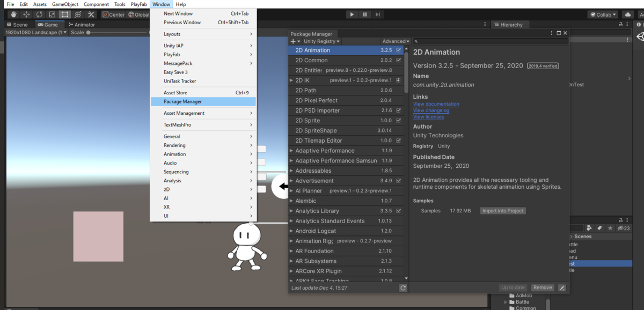This screenshot has height=310, width=644.
Task: Open the Advanced dropdown in Package Manager
Action: click(396, 41)
